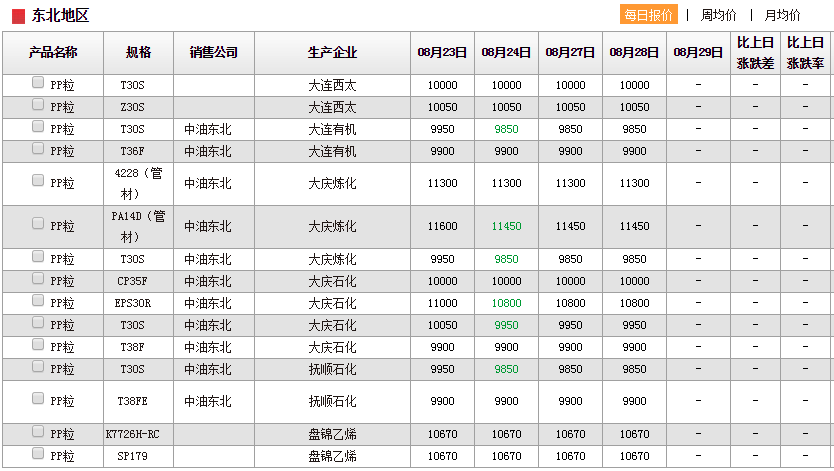Click the 08月28日 column header

(x=635, y=53)
